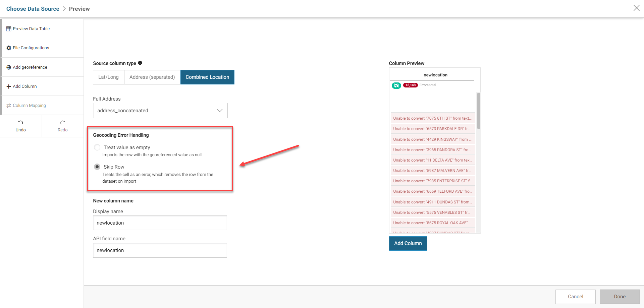The height and width of the screenshot is (308, 644).
Task: Select the Skip Row radio button
Action: click(97, 167)
